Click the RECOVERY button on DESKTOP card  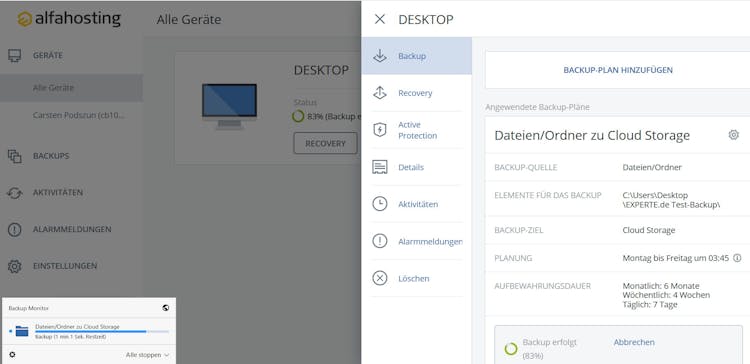325,143
